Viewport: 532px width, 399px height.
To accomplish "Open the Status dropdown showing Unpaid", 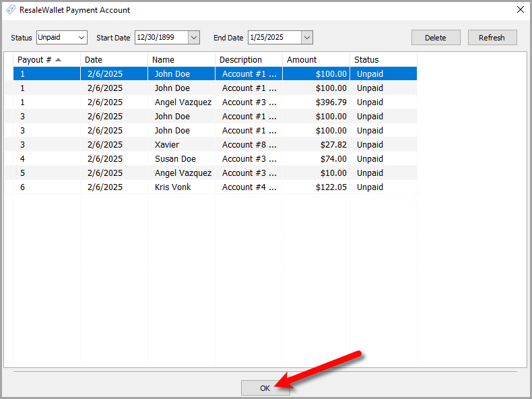I will coord(62,37).
